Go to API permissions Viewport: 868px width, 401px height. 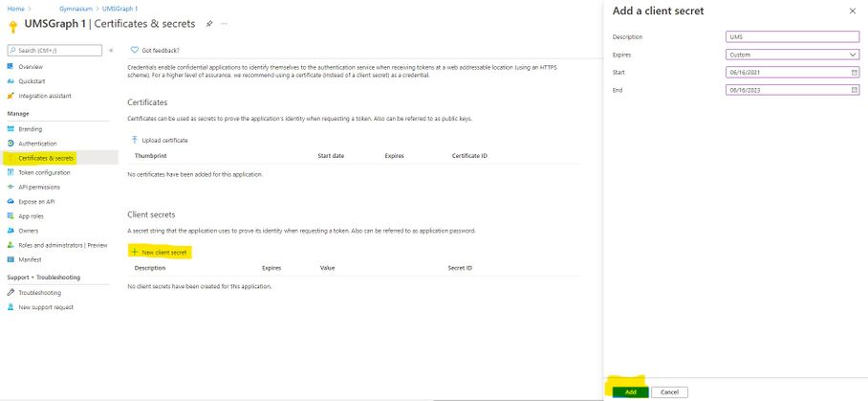click(39, 187)
